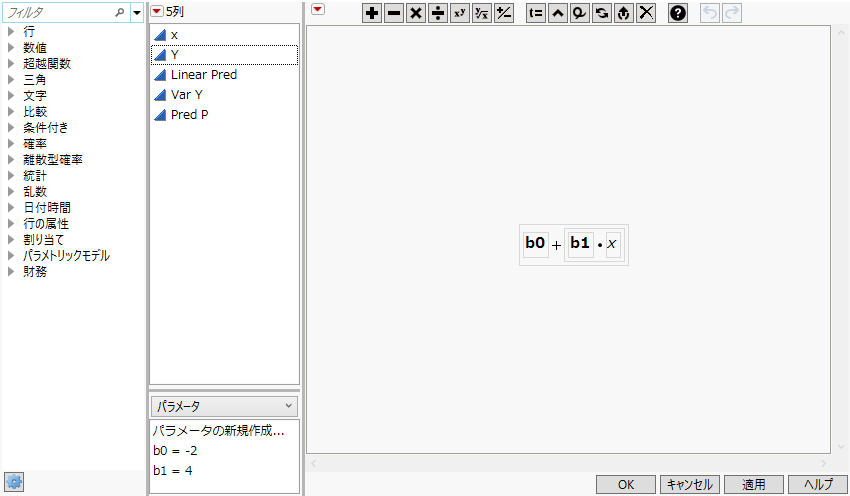This screenshot has height=496, width=850.
Task: Click the Add (plus) operator button
Action: (372, 13)
